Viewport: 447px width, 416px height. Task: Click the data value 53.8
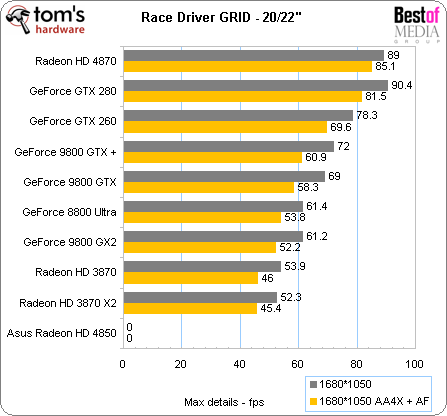[295, 217]
